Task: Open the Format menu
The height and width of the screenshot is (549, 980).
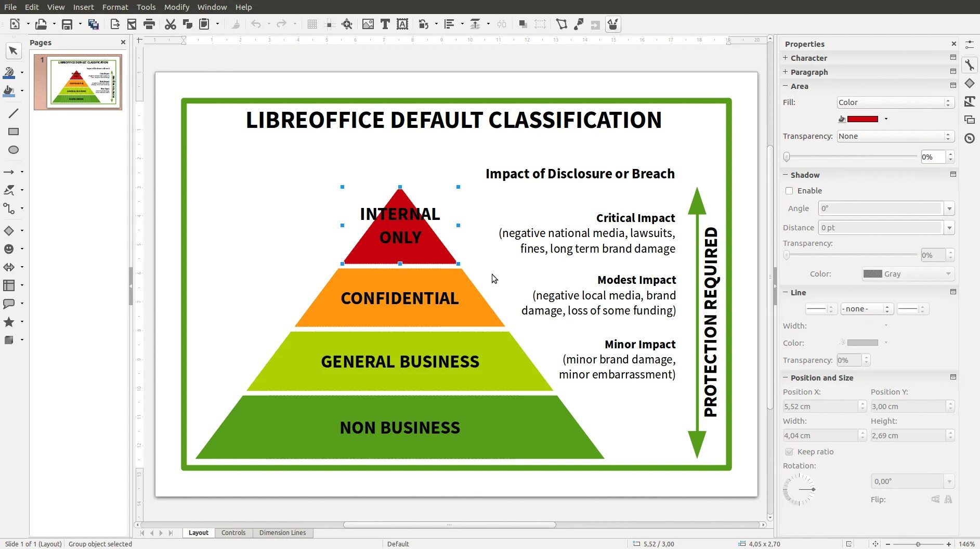Action: click(x=115, y=7)
